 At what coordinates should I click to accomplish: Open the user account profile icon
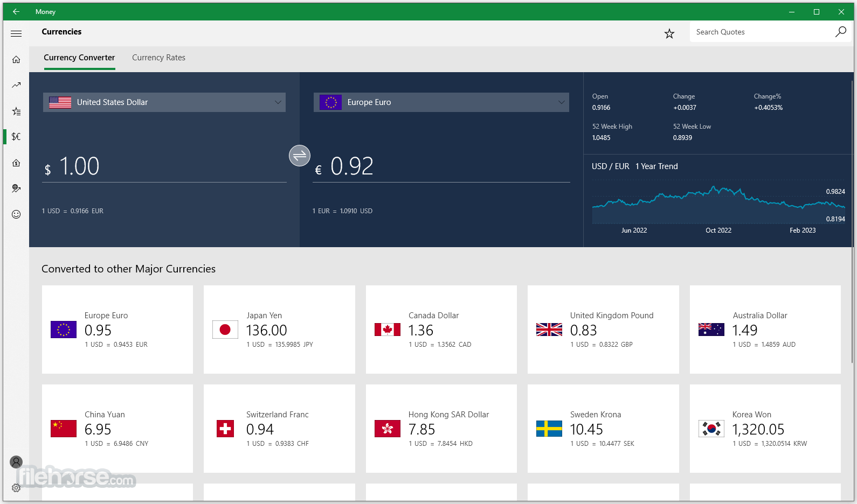tap(16, 462)
